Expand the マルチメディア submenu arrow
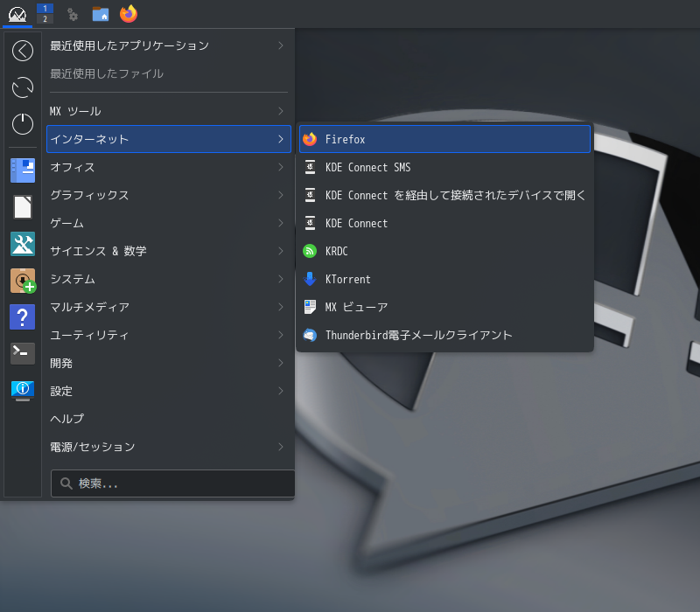The image size is (700, 612). [280, 307]
